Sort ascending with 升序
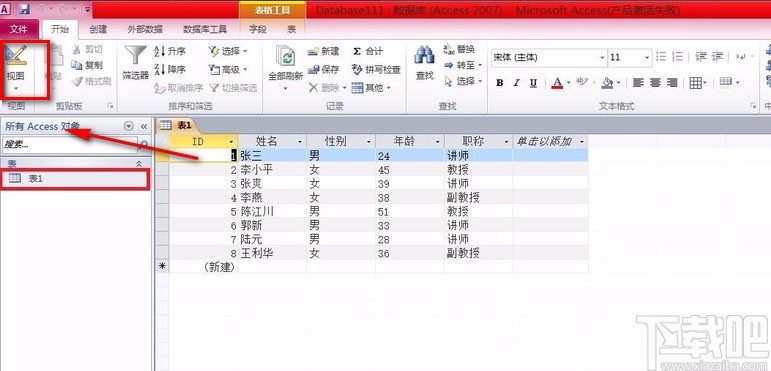771x371 pixels. pos(170,51)
